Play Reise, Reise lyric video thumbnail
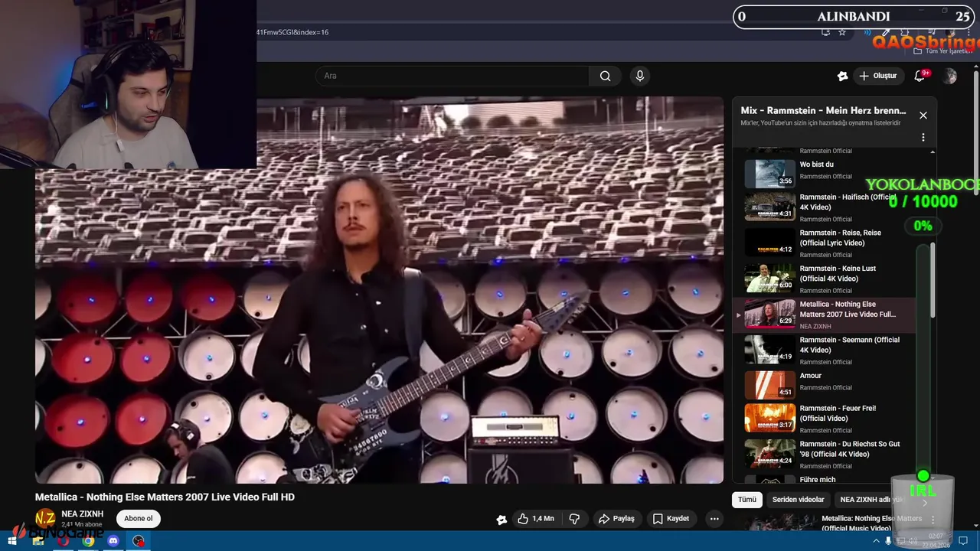Screen dimensions: 980x551 point(770,243)
